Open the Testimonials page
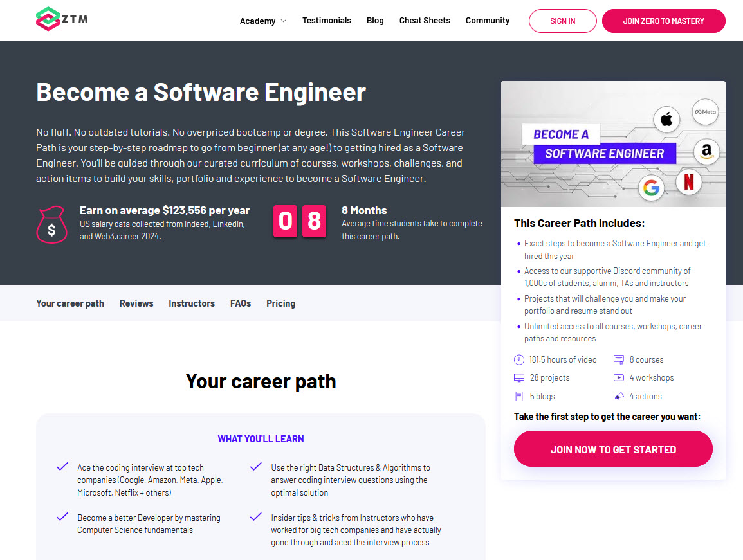Viewport: 743px width, 560px height. tap(327, 21)
